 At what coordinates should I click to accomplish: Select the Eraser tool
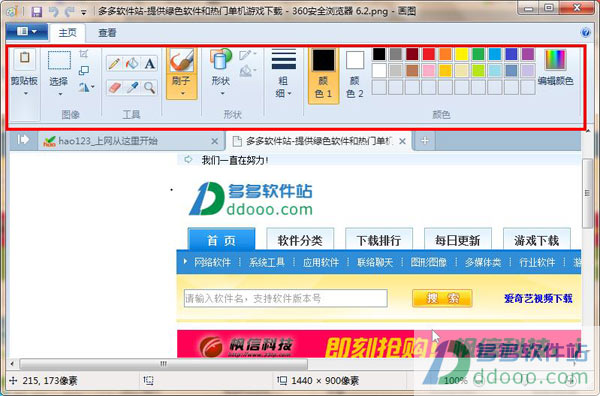click(x=114, y=88)
